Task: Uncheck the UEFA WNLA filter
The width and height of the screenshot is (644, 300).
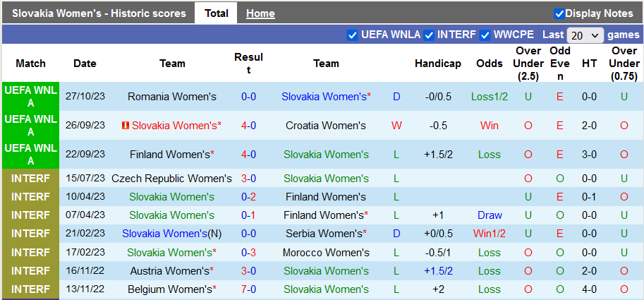Action: click(x=353, y=35)
